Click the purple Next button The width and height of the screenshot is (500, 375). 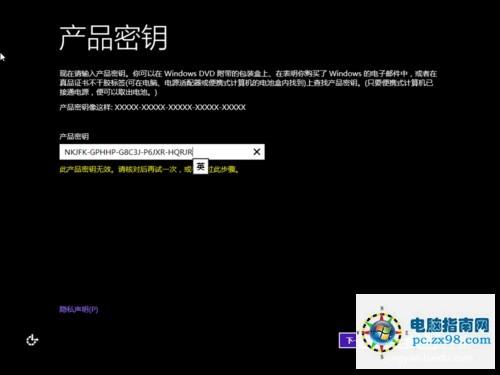[348, 340]
